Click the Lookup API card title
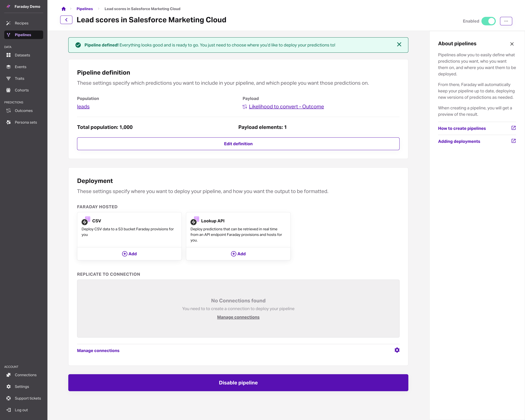 tap(213, 221)
